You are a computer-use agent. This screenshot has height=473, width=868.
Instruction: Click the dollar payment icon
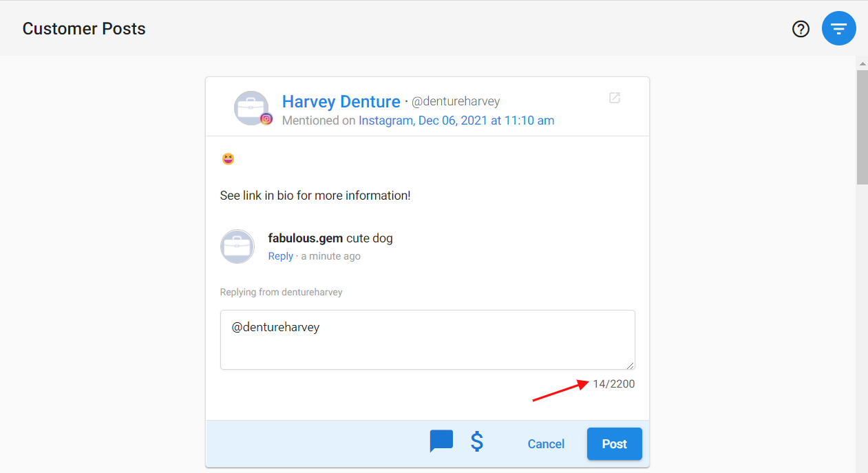pyautogui.click(x=477, y=442)
